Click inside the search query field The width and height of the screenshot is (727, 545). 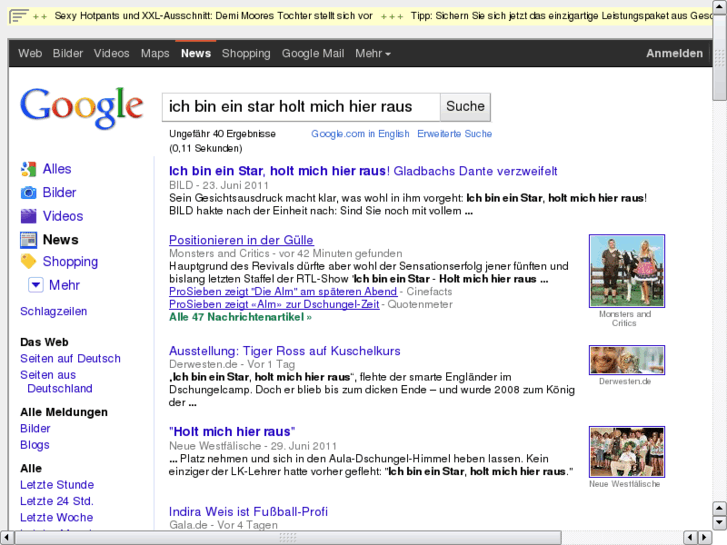click(300, 107)
